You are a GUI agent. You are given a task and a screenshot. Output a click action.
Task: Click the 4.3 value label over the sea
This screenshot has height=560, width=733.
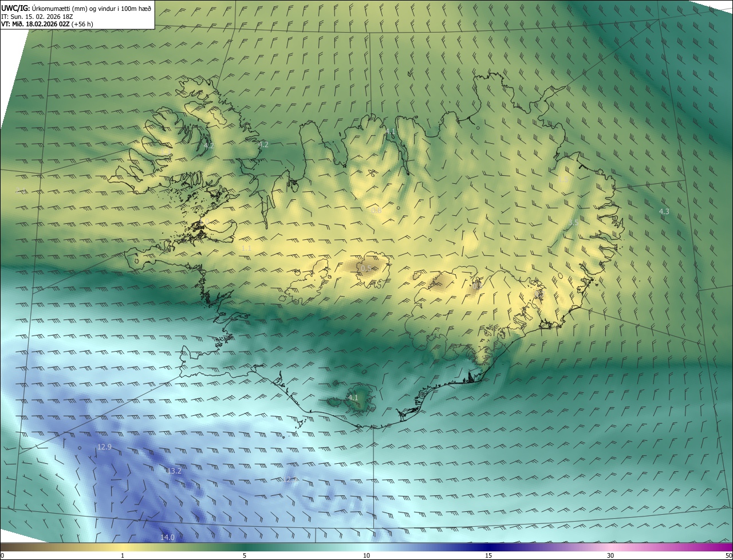664,211
